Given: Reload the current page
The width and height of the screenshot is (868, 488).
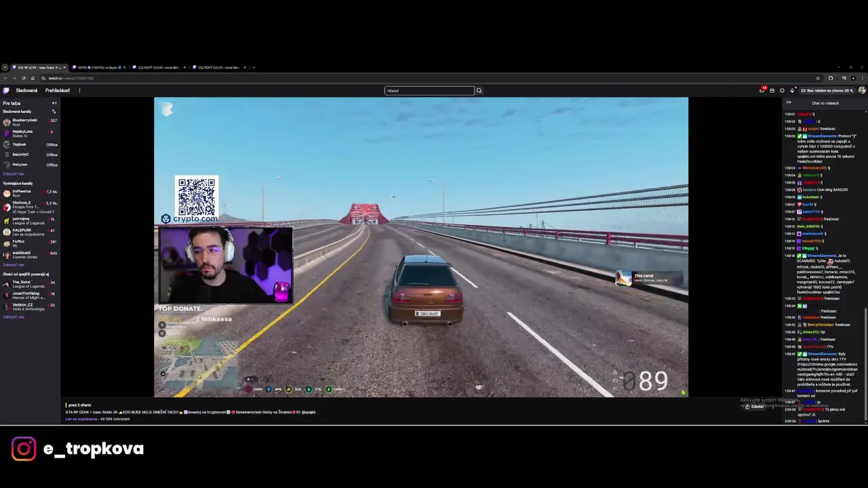Looking at the screenshot, I should (x=23, y=78).
